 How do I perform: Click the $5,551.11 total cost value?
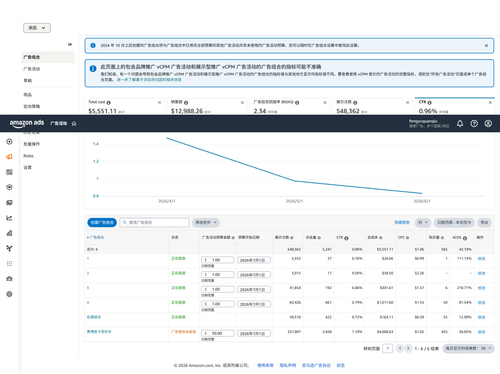102,111
